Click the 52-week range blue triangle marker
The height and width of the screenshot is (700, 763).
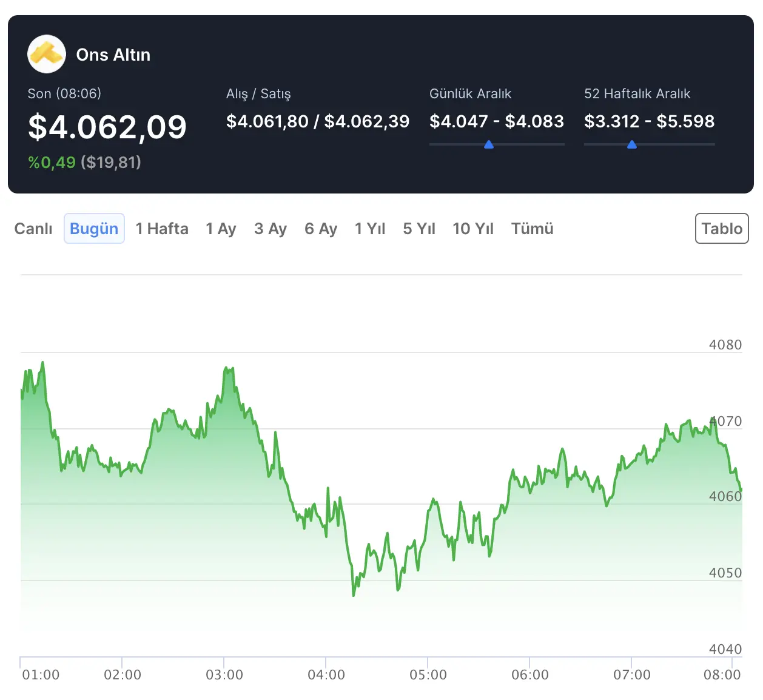pos(632,145)
